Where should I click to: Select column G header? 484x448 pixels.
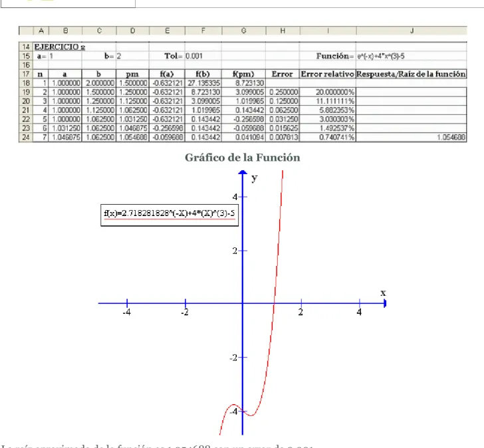coord(243,31)
